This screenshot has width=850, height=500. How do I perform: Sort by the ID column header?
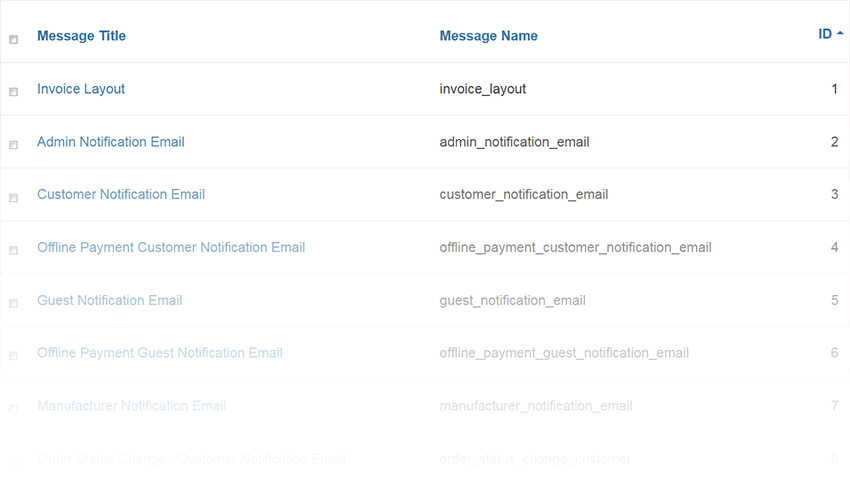(x=825, y=34)
